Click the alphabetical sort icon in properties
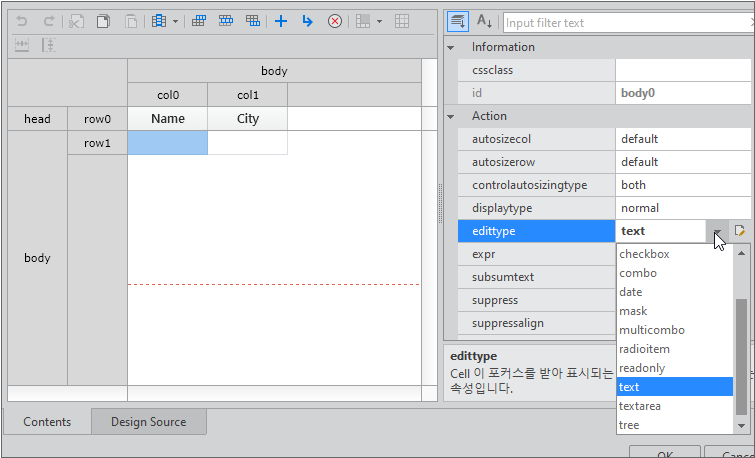This screenshot has width=755, height=458. tap(484, 21)
